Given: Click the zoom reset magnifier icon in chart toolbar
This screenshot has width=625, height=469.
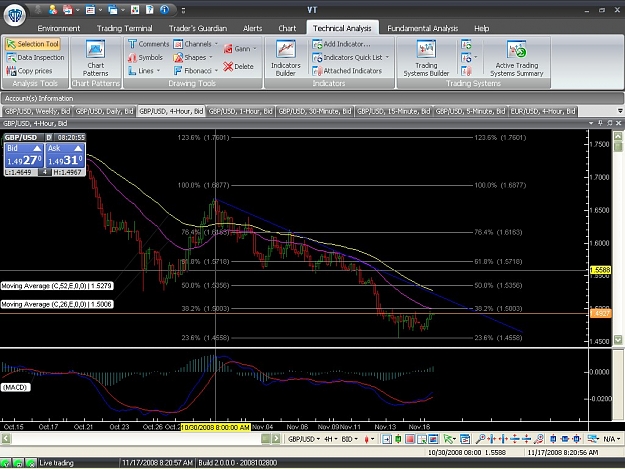Looking at the screenshot, I should [539, 439].
